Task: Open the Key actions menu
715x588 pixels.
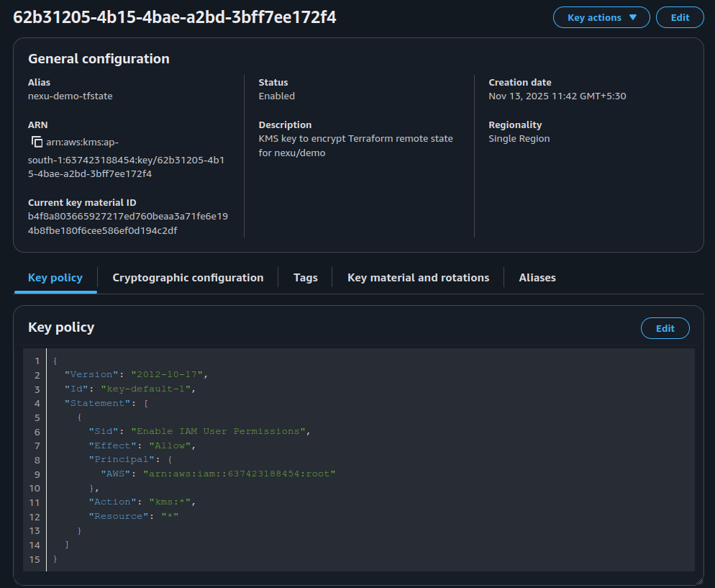Action: click(601, 17)
